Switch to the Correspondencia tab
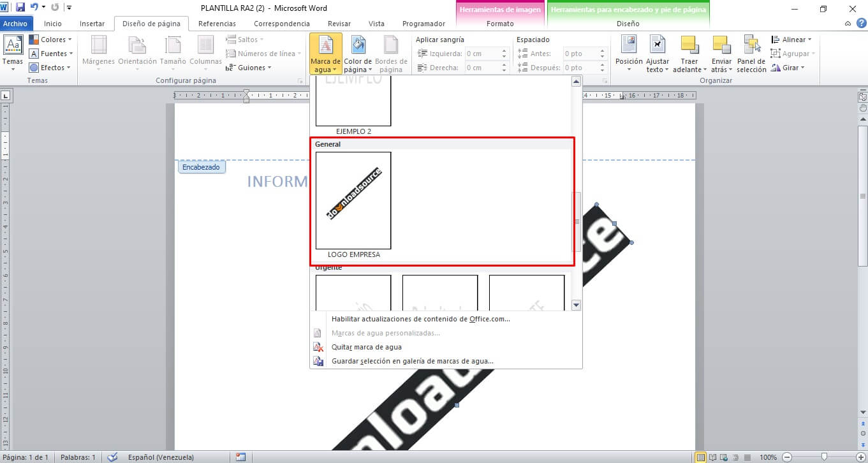The width and height of the screenshot is (868, 463). (x=282, y=24)
